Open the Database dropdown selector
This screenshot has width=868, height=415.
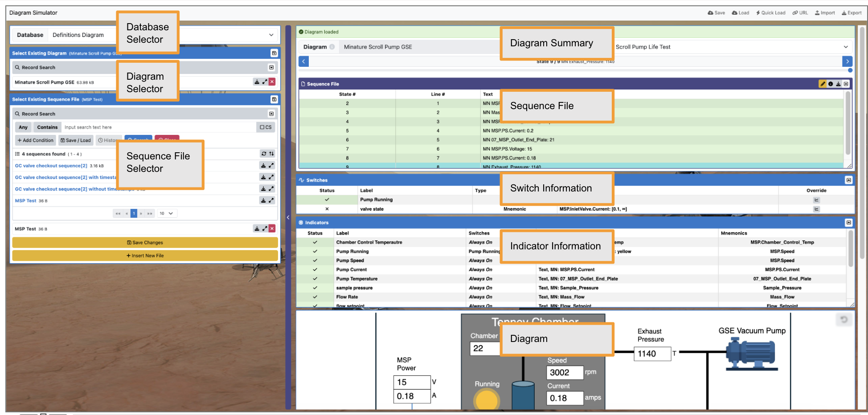[271, 35]
